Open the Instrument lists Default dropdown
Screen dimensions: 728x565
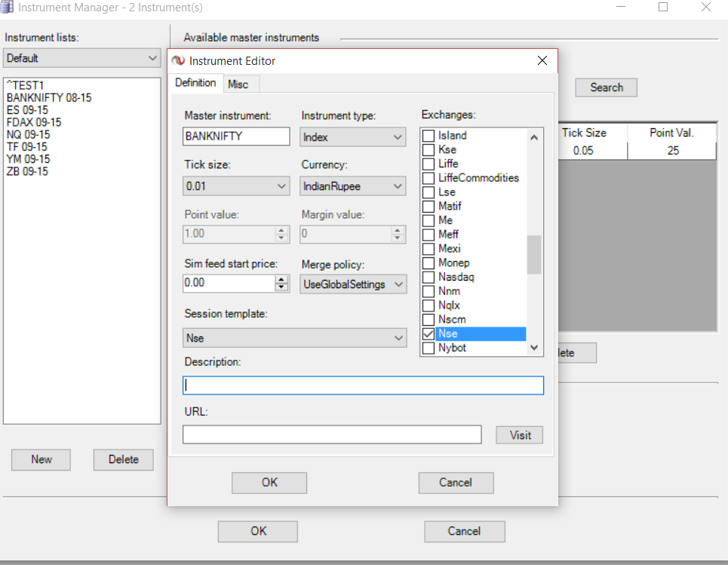click(x=82, y=58)
